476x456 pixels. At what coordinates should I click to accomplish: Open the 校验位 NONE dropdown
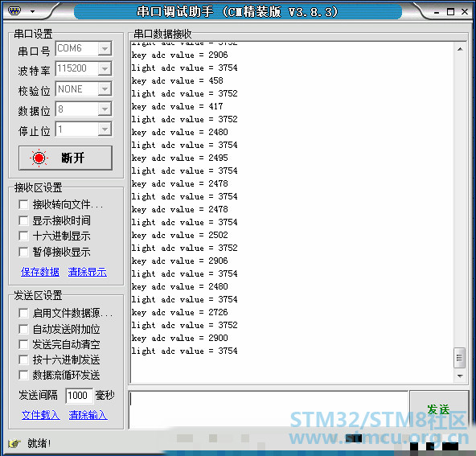[105, 89]
